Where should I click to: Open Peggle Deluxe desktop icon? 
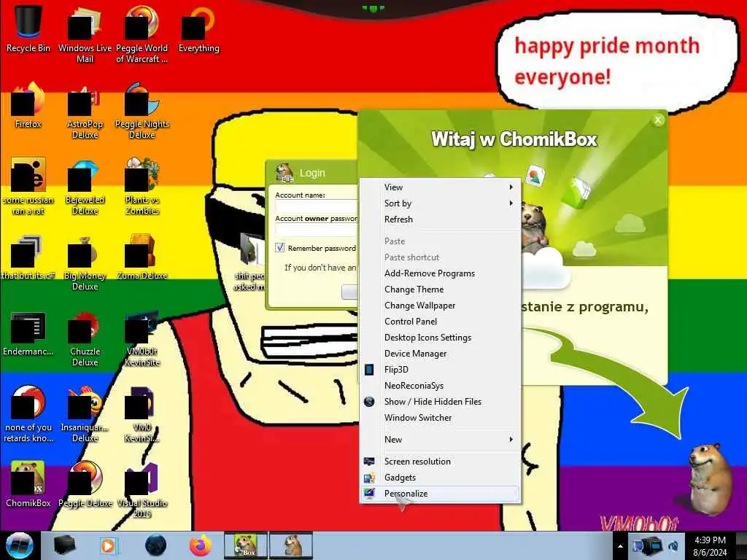tap(85, 484)
